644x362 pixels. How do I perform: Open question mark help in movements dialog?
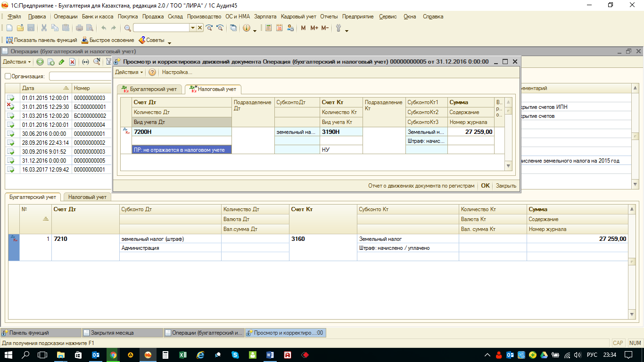[x=152, y=72]
